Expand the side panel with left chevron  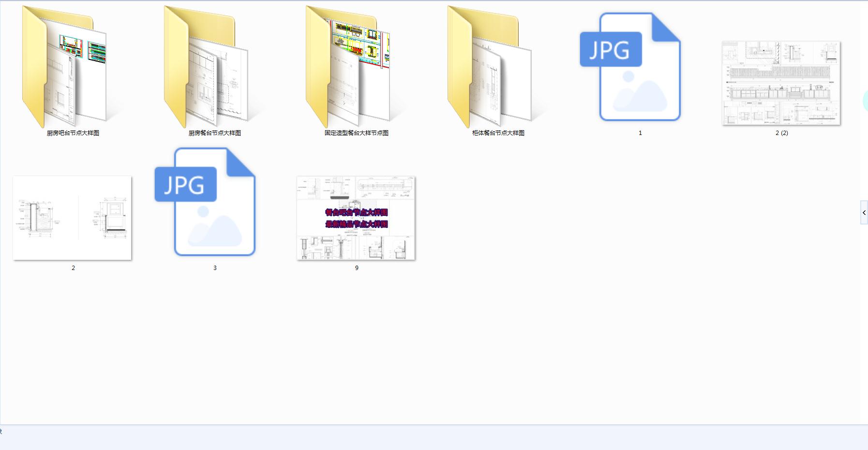(864, 213)
